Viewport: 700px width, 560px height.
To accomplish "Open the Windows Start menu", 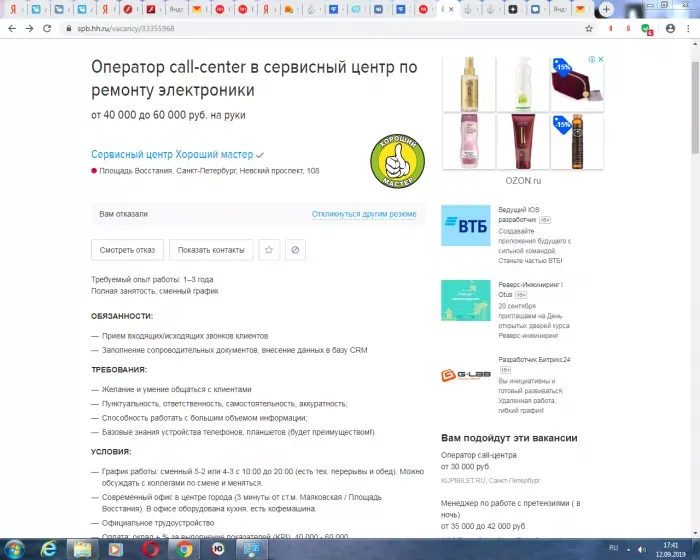I will [14, 549].
